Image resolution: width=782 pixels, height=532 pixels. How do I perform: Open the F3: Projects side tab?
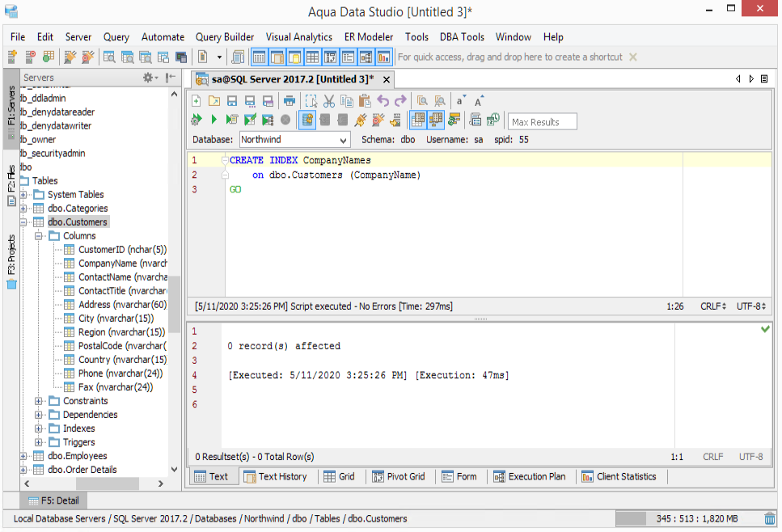point(11,261)
